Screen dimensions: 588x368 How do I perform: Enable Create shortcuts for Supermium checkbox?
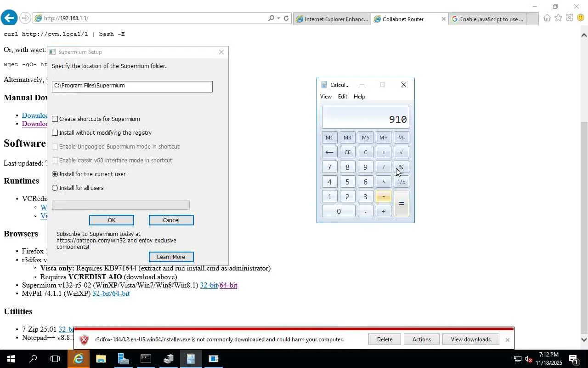coord(55,119)
